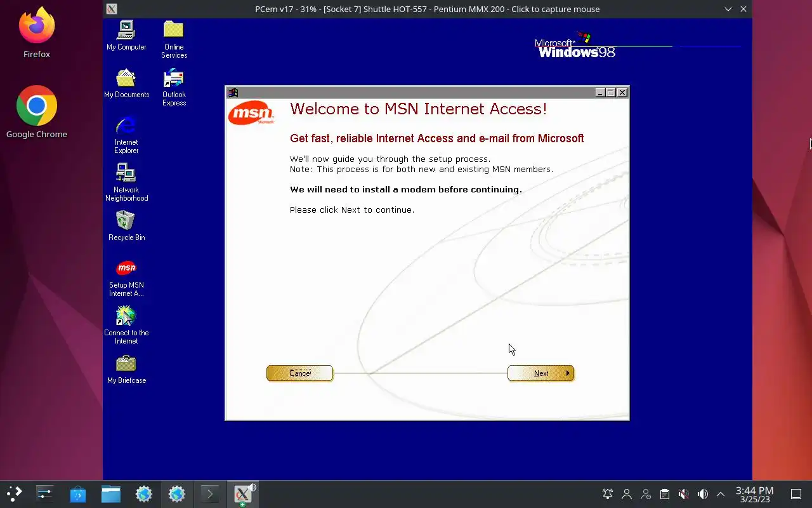Open the clock showing 3:44 PM
This screenshot has width=812, height=508.
click(x=754, y=495)
